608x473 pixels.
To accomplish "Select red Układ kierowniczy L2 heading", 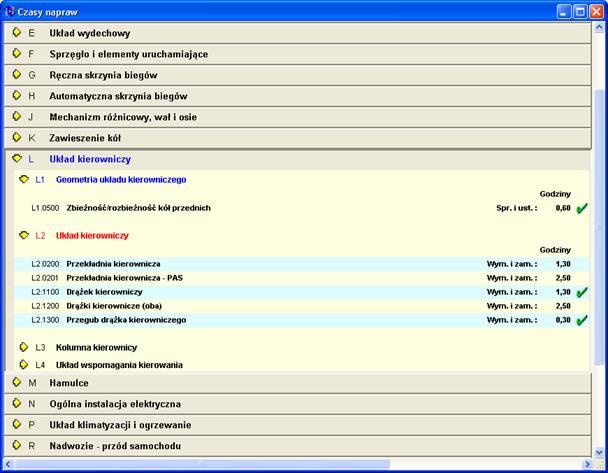I will pyautogui.click(x=92, y=235).
